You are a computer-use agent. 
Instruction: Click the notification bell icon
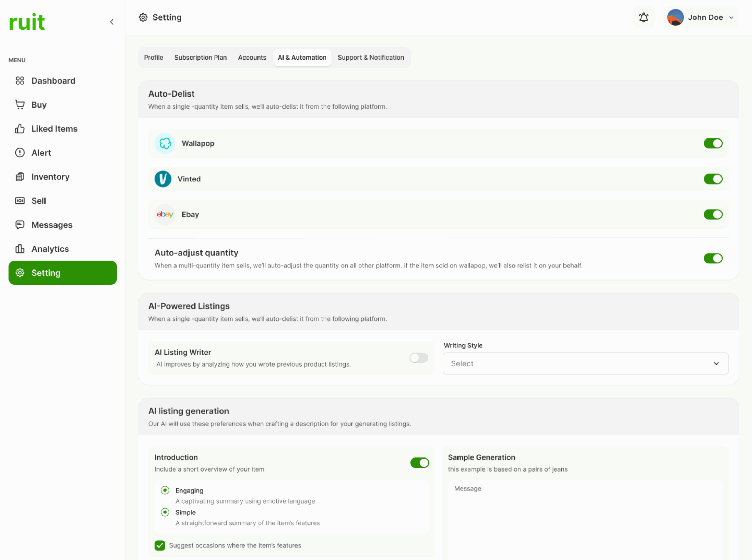(643, 18)
